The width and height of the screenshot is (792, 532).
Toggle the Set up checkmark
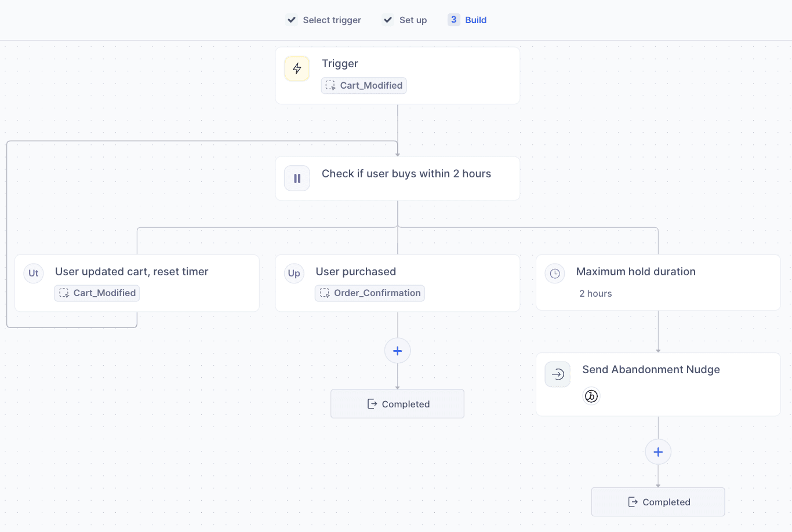[x=387, y=19]
